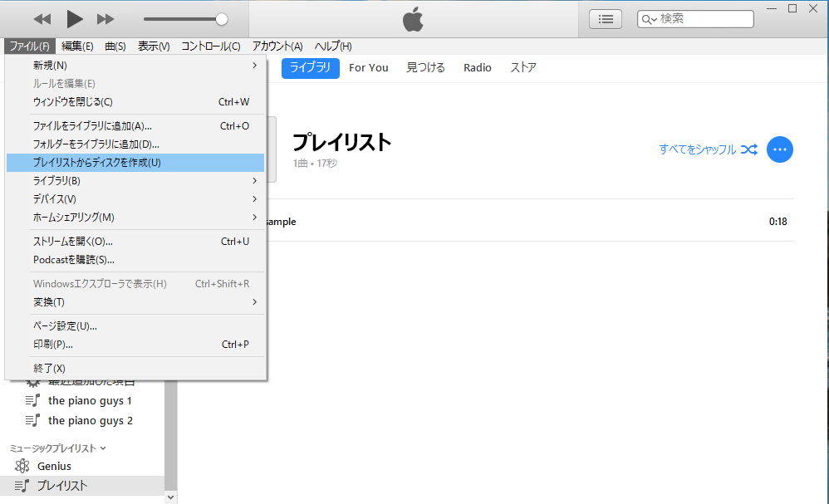This screenshot has width=829, height=504.
Task: Expand the デバイス(V) submenu arrow
Action: pos(254,199)
